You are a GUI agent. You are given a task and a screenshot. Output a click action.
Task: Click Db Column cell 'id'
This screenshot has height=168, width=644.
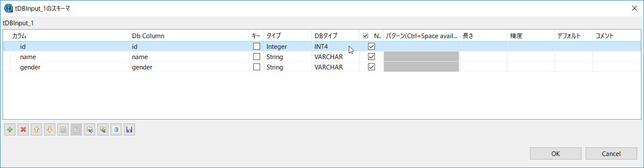tap(189, 46)
